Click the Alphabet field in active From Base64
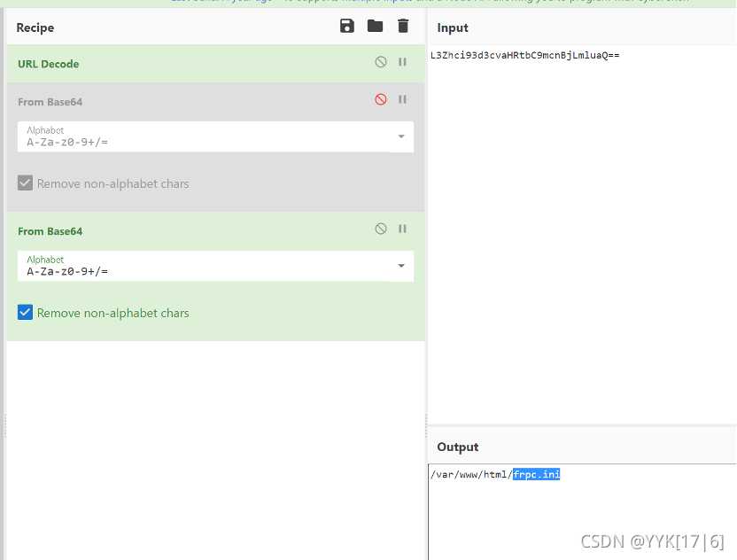The height and width of the screenshot is (560, 737). pyautogui.click(x=215, y=266)
